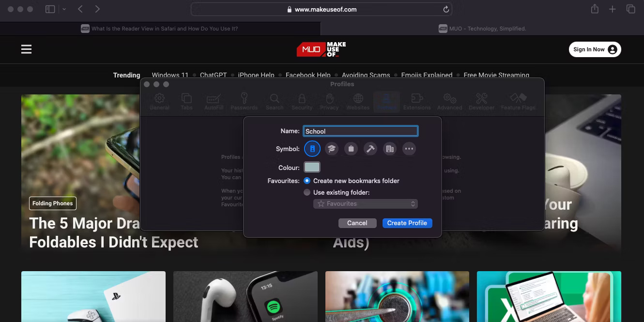Screen dimensions: 644x322
Task: Select 'Create new bookmarks folder' option
Action: point(307,180)
